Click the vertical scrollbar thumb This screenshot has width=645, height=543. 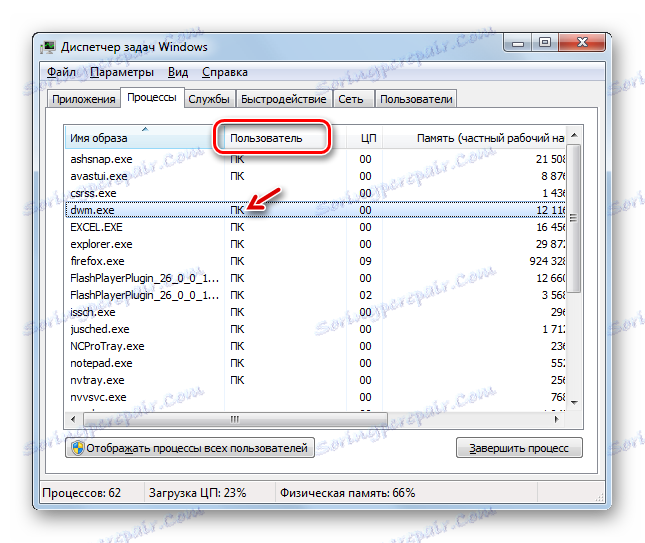point(575,218)
